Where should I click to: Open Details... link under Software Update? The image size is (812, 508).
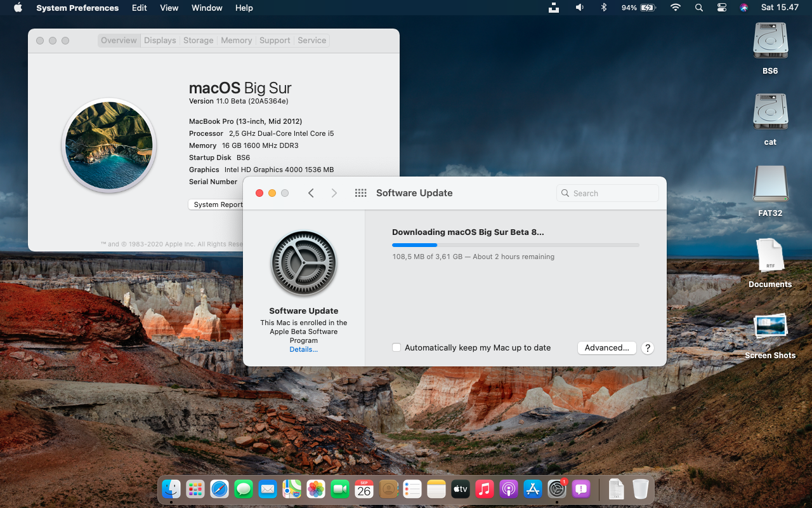pos(304,349)
